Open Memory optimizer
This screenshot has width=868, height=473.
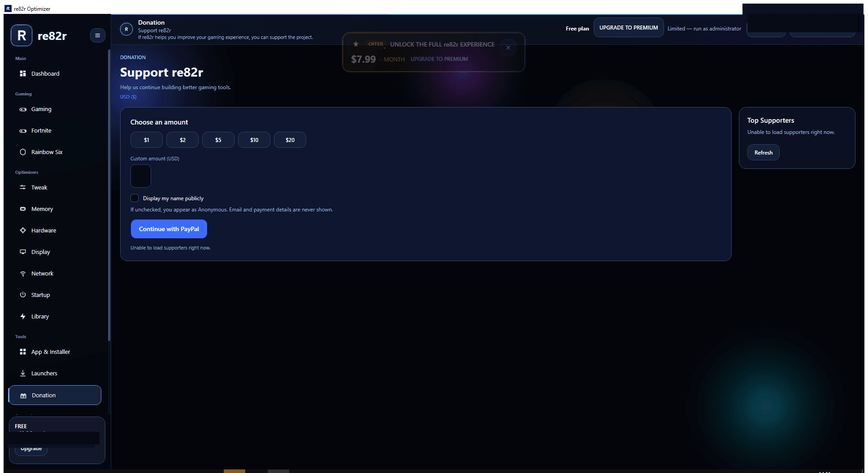(55, 209)
